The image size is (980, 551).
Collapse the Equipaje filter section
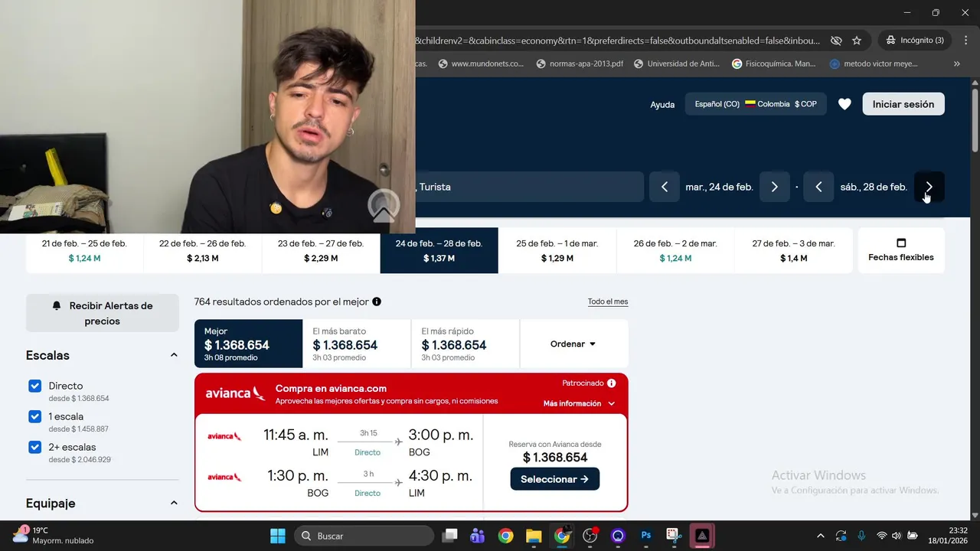tap(174, 504)
